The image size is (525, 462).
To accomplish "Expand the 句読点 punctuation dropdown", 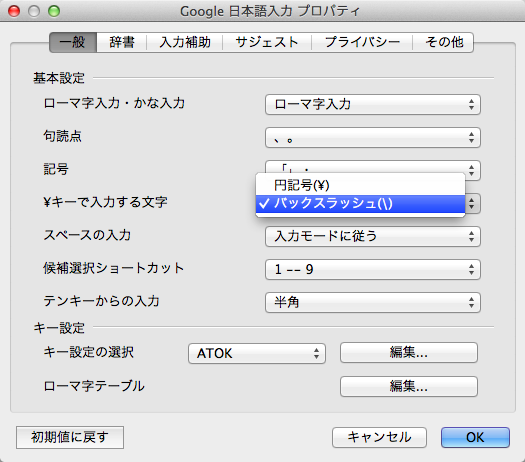I will [373, 138].
